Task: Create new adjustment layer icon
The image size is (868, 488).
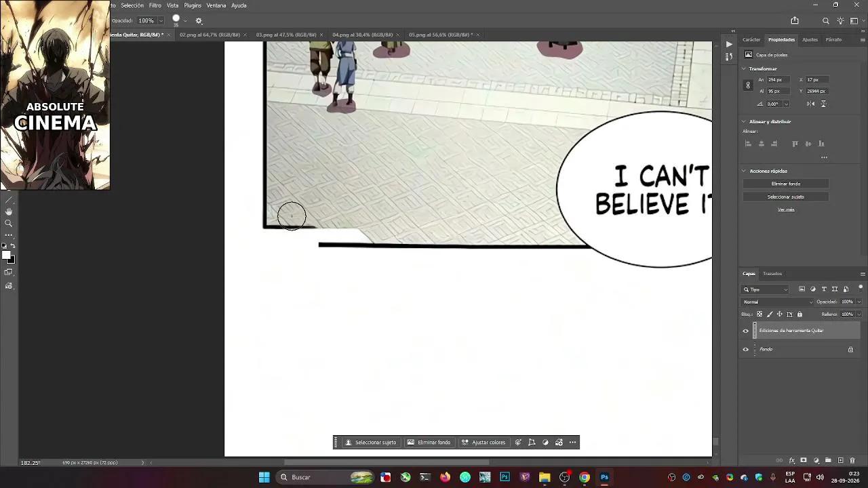Action: [816, 461]
